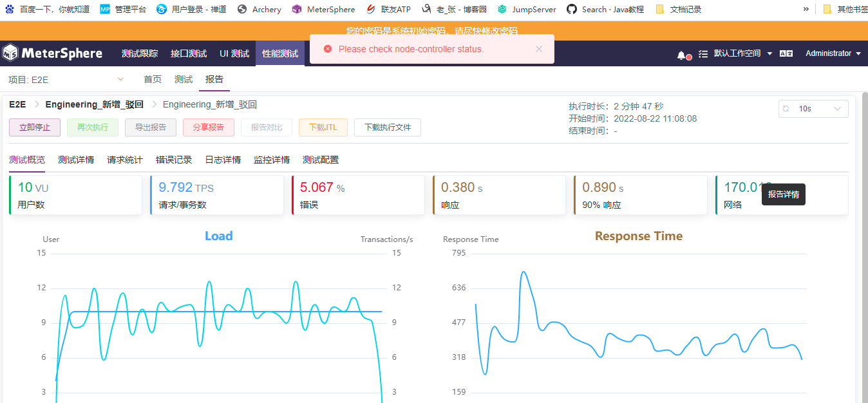Select the 报告 tab
This screenshot has height=403, width=868.
pos(214,79)
